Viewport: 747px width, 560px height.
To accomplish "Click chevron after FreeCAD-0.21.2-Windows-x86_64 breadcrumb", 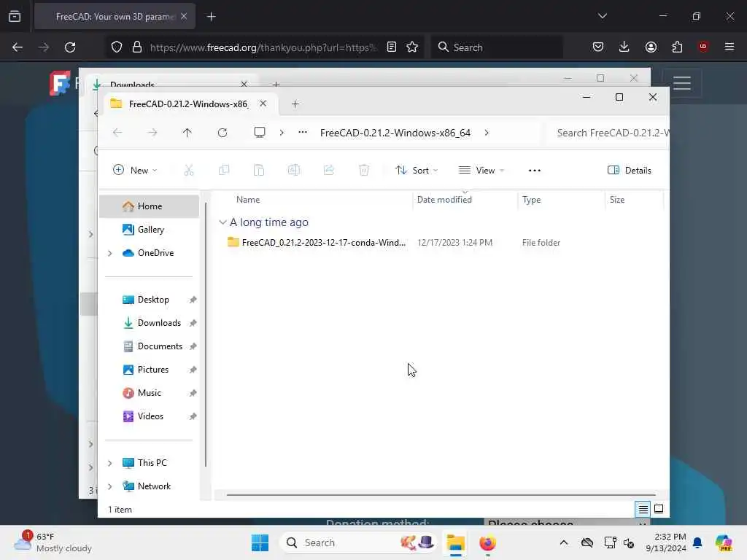I will click(487, 133).
